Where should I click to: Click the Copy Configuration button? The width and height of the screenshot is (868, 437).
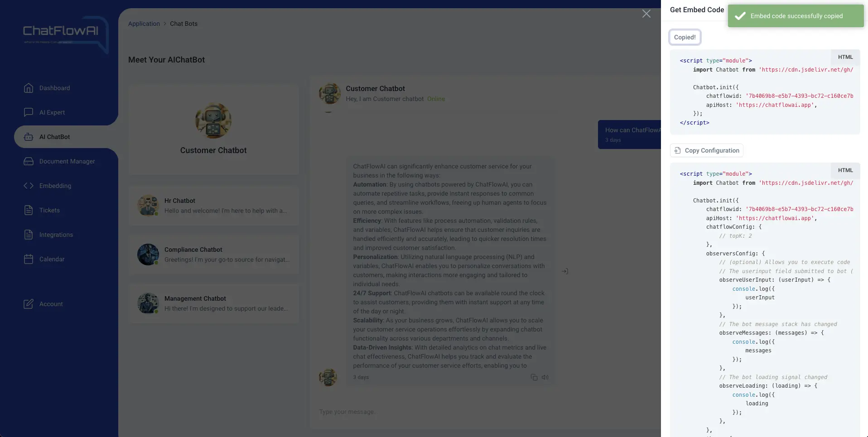707,150
